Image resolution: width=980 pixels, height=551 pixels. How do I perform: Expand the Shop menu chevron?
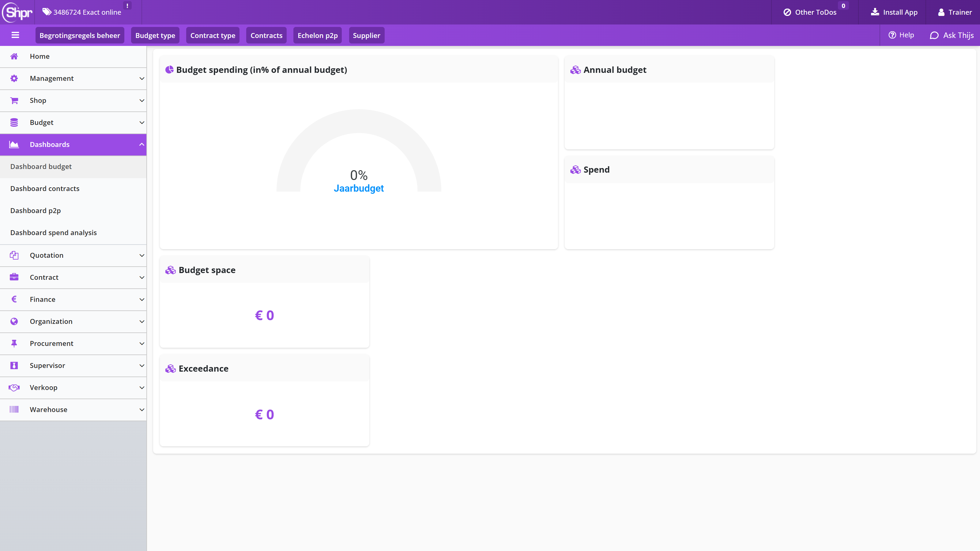pos(142,100)
